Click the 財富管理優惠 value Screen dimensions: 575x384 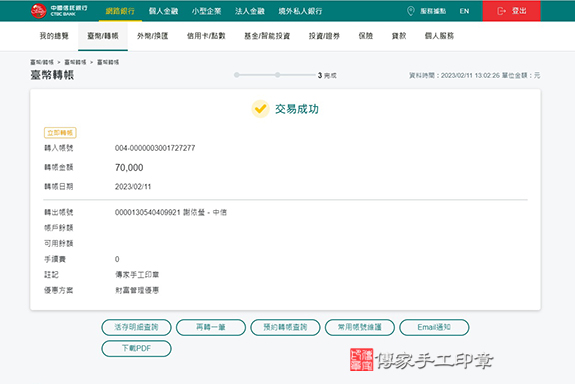(x=137, y=290)
